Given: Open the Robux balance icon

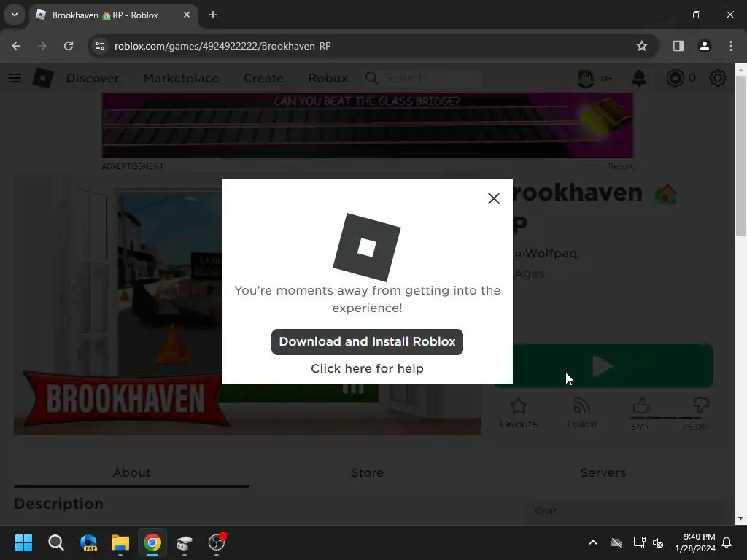Looking at the screenshot, I should (675, 78).
